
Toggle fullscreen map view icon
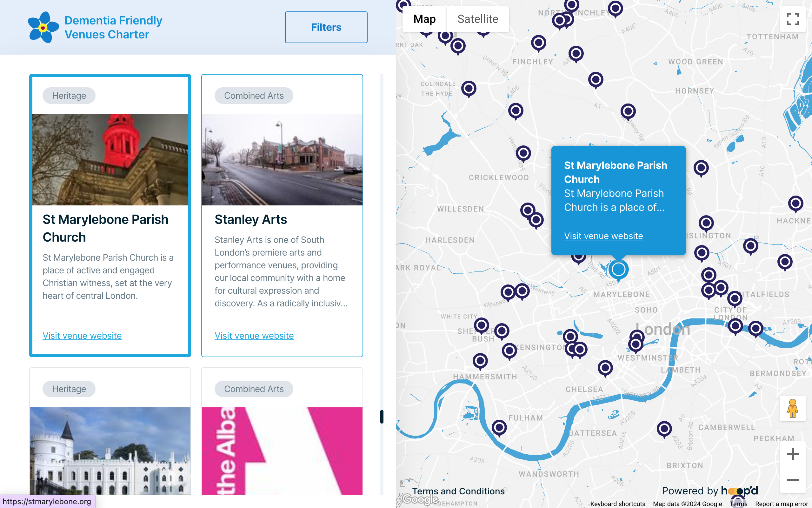(793, 19)
